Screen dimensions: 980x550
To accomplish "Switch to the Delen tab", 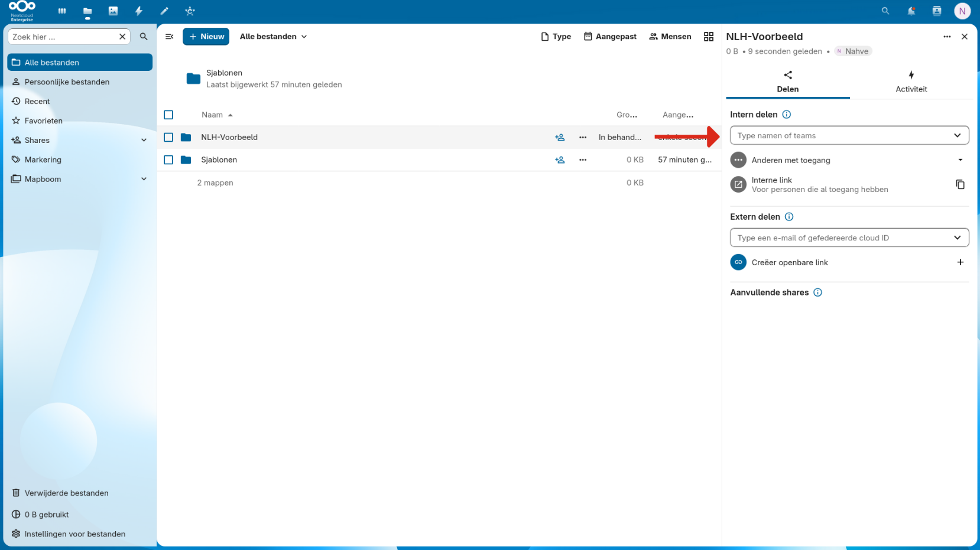I will click(x=787, y=82).
